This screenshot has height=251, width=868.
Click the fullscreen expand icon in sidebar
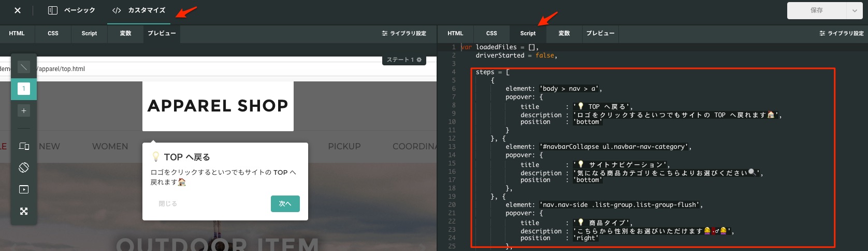24,211
